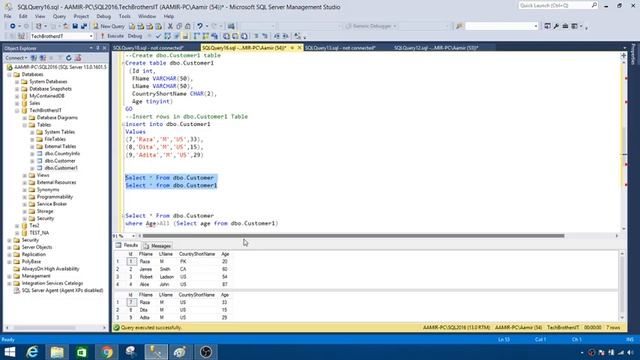Click the Parse query checkmark icon

158,36
